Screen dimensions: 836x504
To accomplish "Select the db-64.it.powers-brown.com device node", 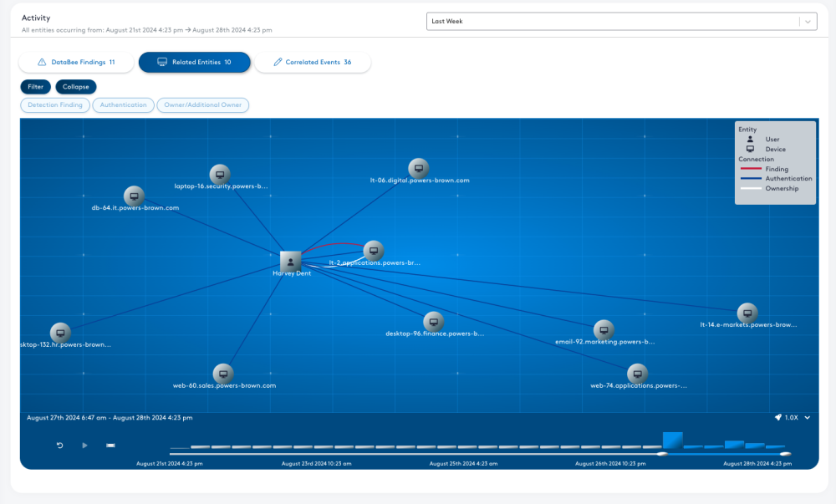I will tap(134, 196).
